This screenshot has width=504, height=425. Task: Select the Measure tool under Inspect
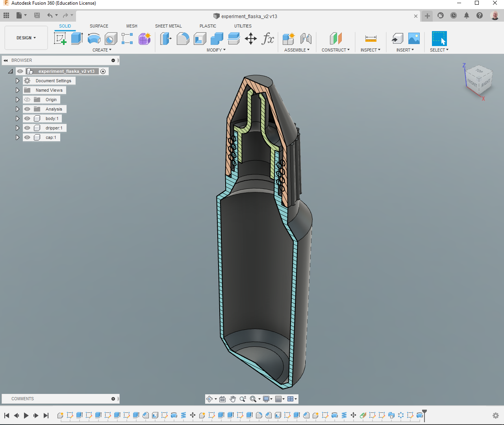(371, 39)
